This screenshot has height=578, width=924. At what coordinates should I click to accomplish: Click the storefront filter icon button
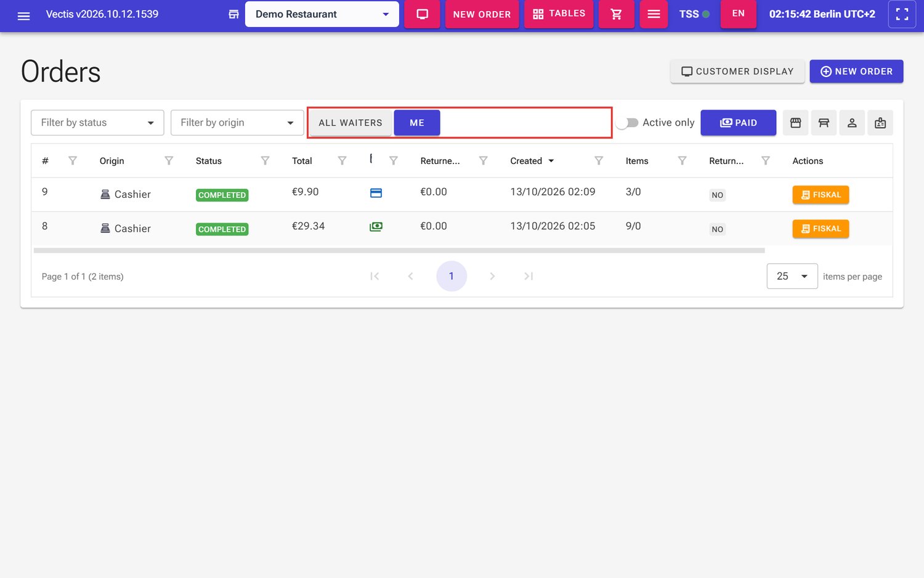[x=795, y=123]
